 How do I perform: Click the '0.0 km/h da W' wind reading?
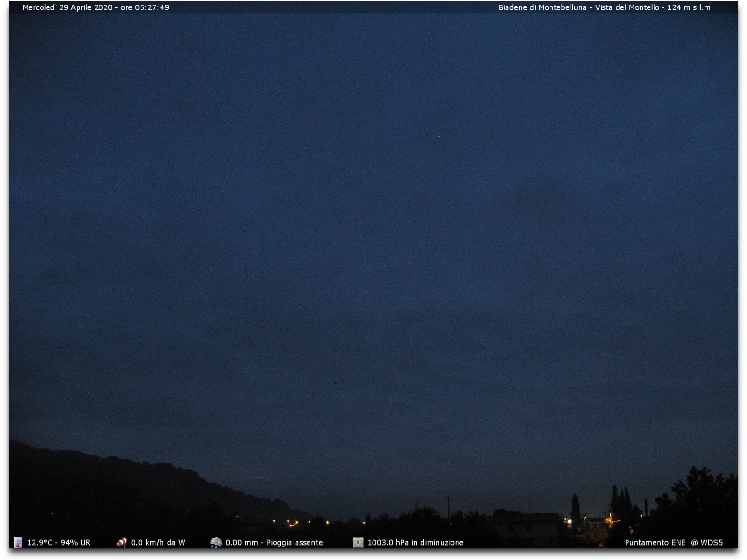click(x=158, y=543)
